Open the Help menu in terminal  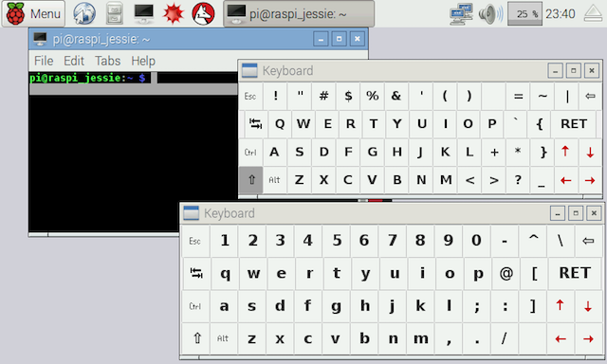coord(143,61)
